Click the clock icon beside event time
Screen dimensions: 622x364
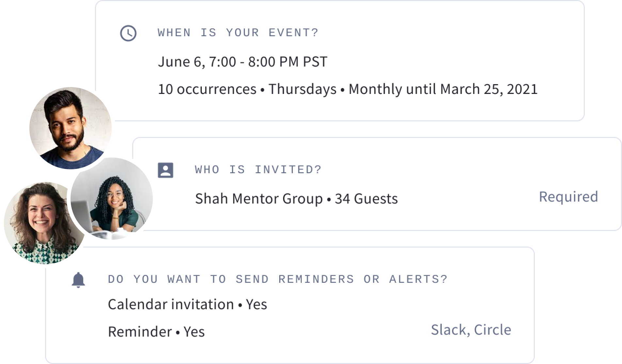(128, 33)
